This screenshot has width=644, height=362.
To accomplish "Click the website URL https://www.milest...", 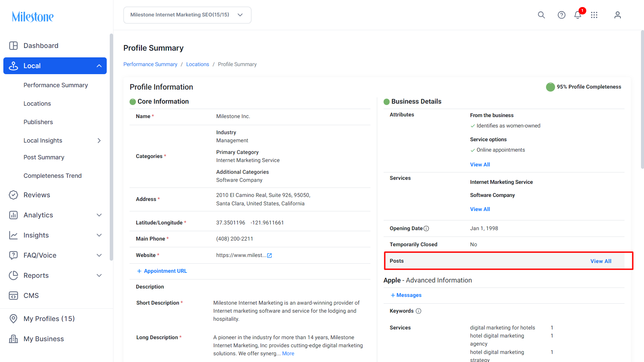I will click(241, 255).
